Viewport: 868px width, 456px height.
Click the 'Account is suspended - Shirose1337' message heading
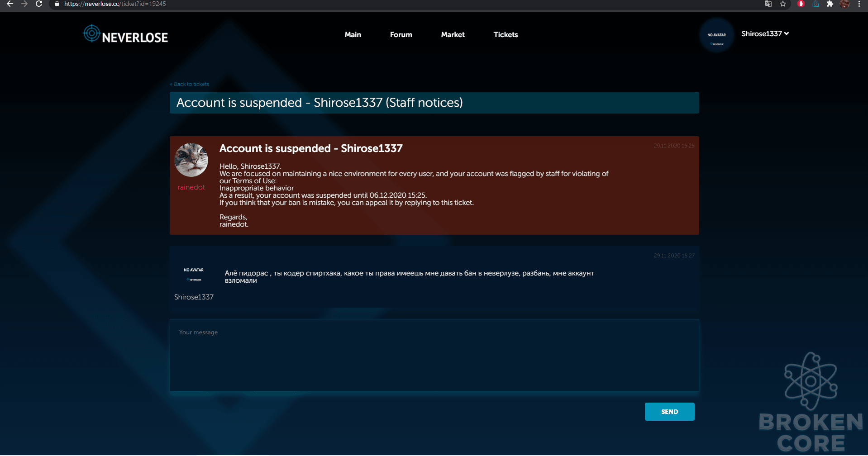click(x=311, y=148)
